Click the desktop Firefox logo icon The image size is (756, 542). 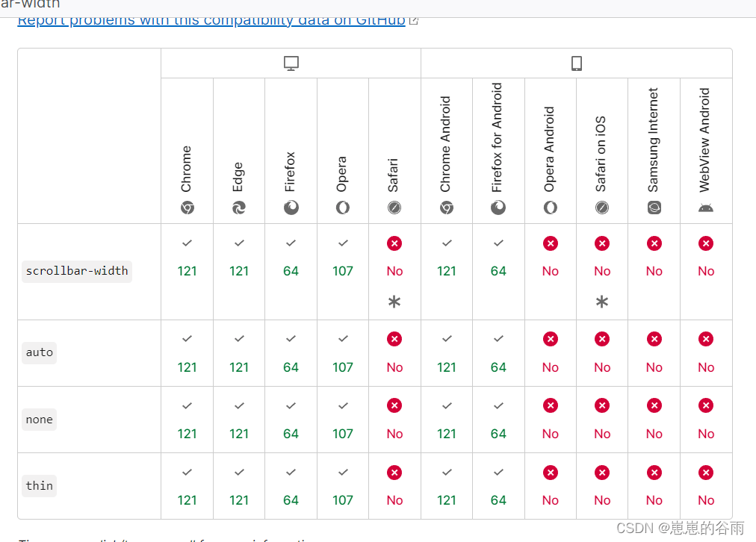coord(291,208)
